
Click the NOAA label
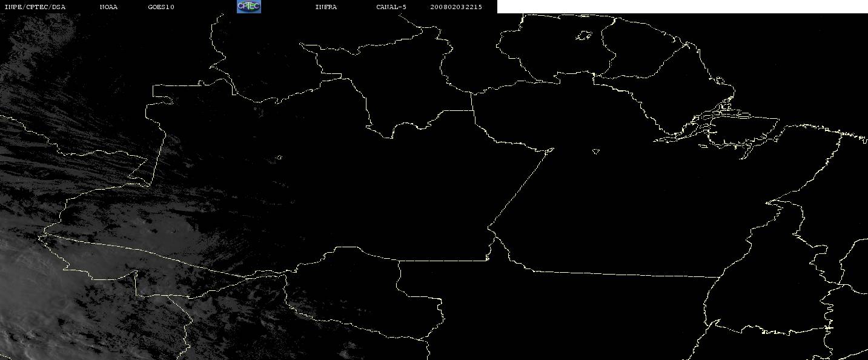(108, 7)
